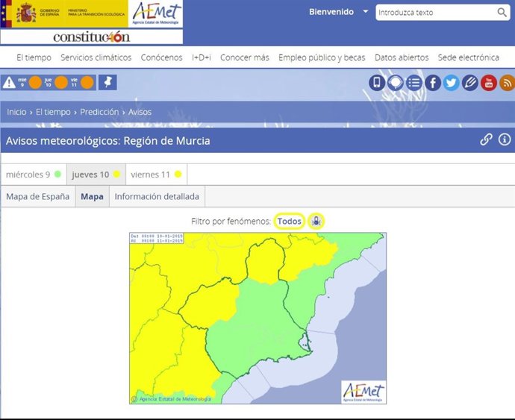Viewport: 515px width, 420px height.
Task: Open Empleo público y becas menu
Action: point(322,57)
